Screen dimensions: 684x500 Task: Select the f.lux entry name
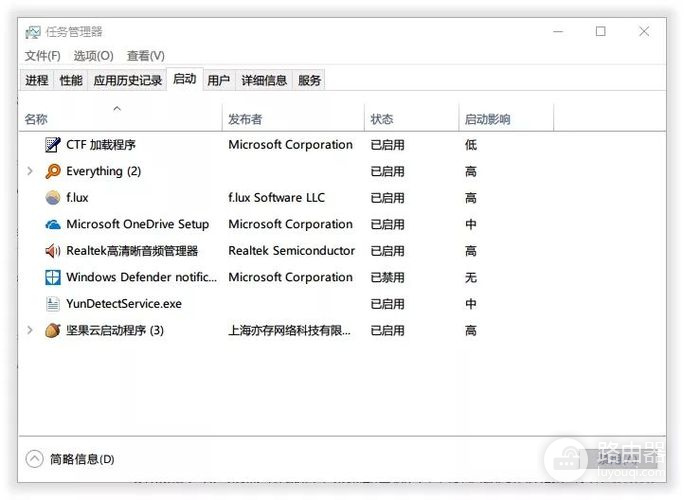(77, 198)
